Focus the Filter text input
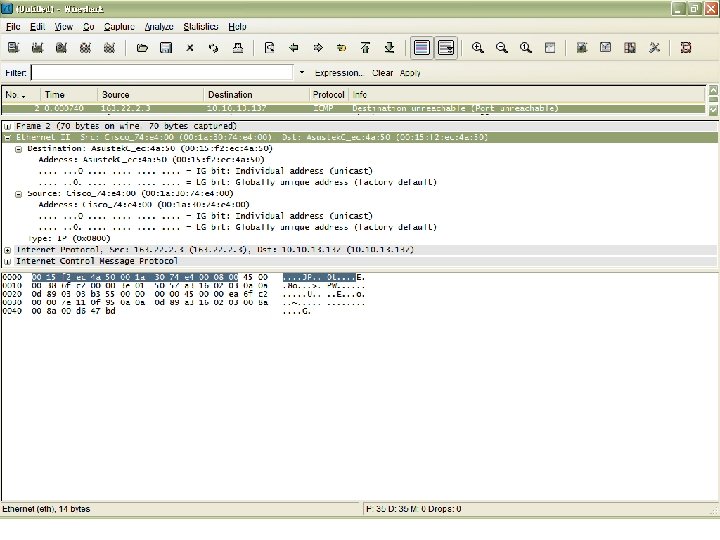 point(162,73)
